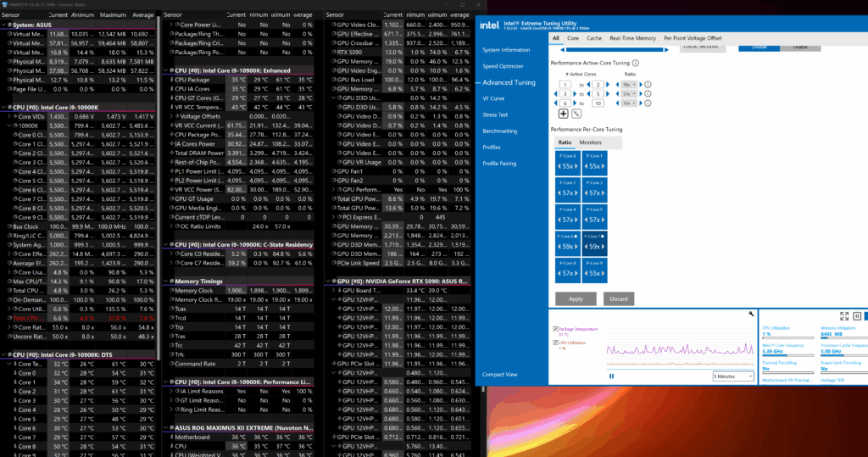Toggle CPU Utilization graph checkbox
Screen dimensions: 868x457
tap(555, 343)
